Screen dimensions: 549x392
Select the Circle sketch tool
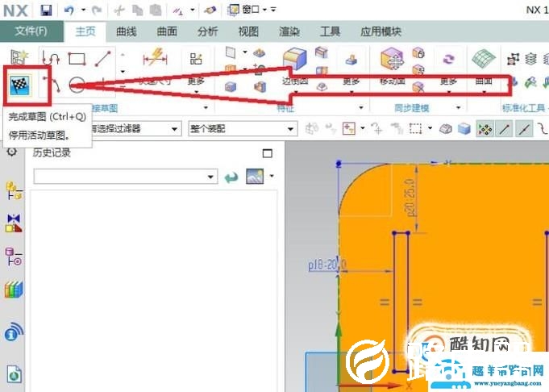[x=77, y=85]
